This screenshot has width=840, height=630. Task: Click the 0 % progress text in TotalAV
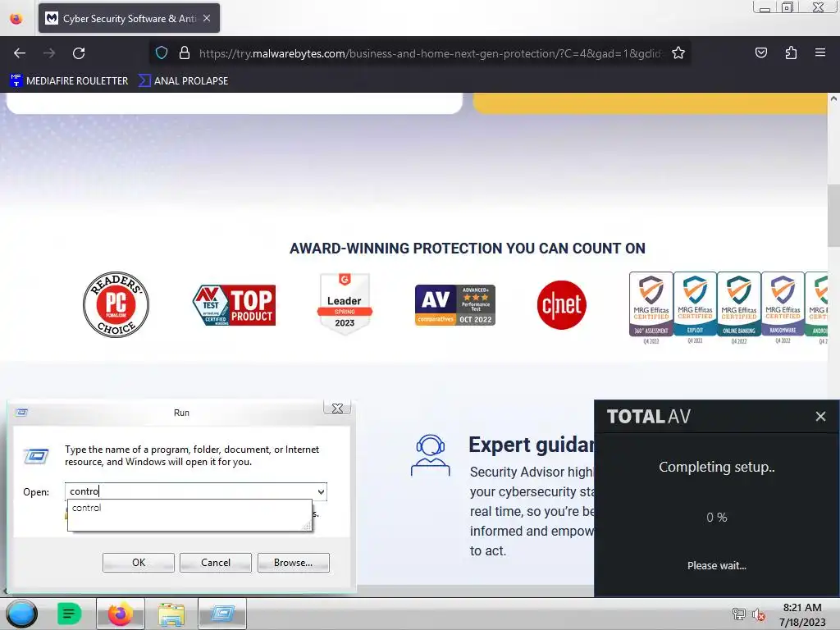click(x=716, y=518)
